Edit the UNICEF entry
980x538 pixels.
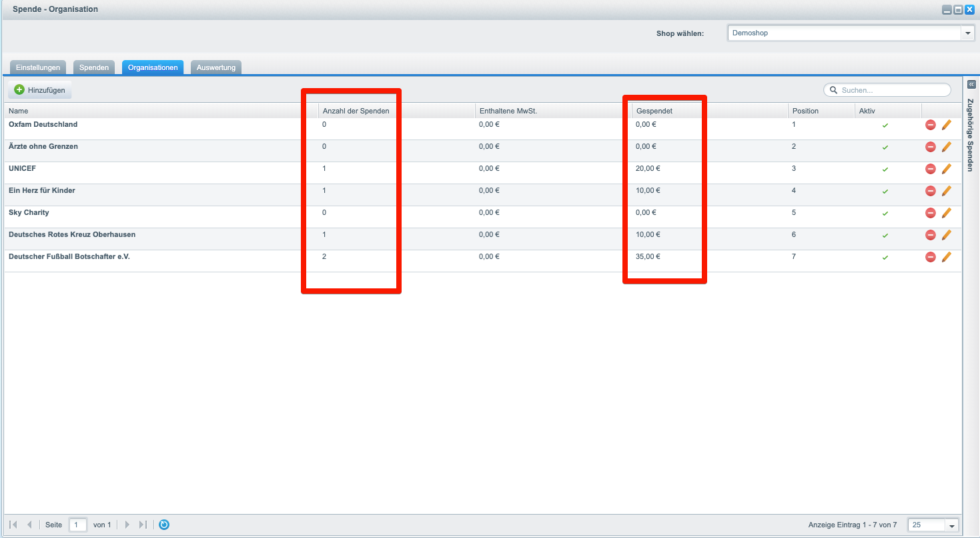tap(946, 169)
